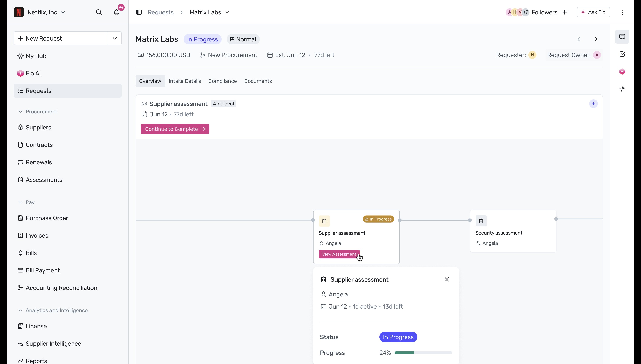Switch to the Documents tab
This screenshot has height=364, width=641.
pos(258,81)
